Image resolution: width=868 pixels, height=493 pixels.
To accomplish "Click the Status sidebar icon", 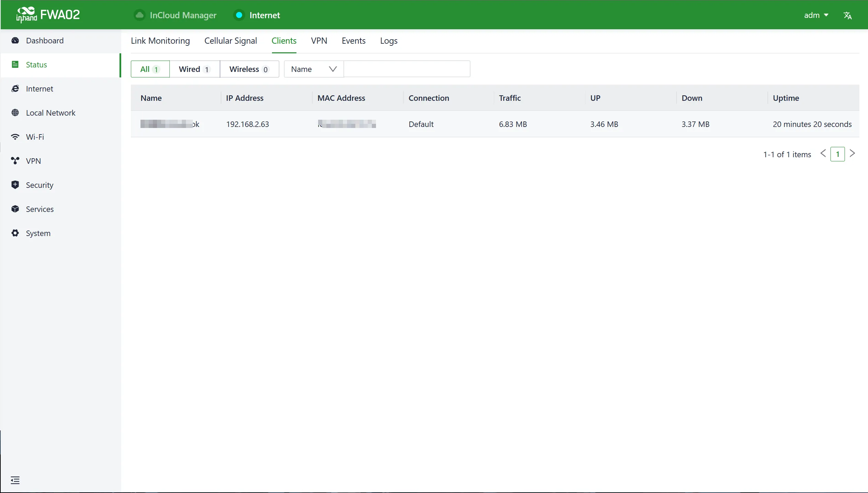I will (15, 65).
